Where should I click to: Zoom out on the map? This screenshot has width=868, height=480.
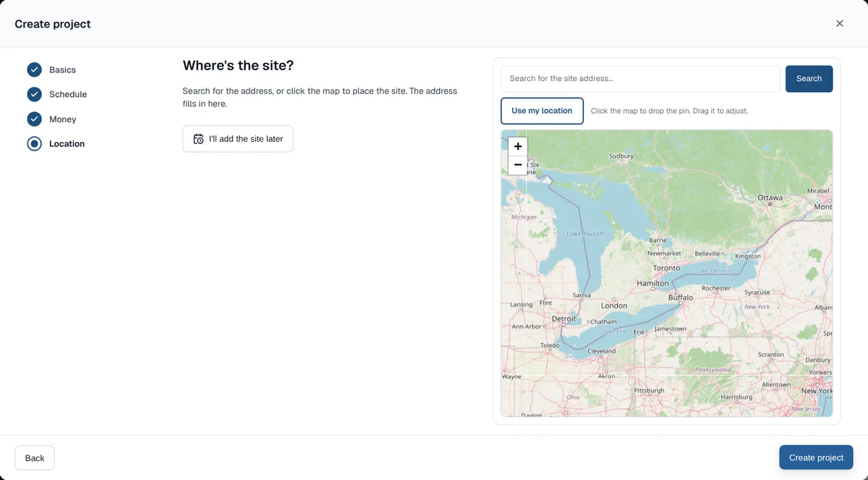click(518, 165)
